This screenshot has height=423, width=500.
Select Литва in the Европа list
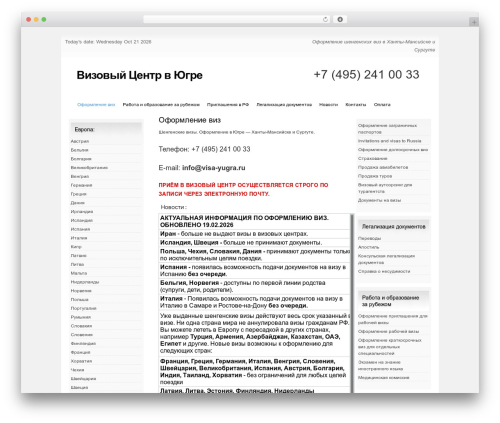77,264
